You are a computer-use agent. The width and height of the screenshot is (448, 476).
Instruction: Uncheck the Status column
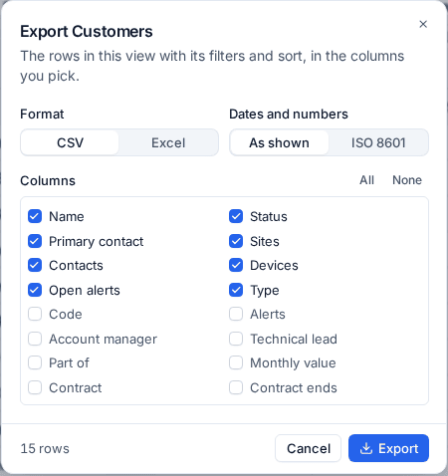(236, 216)
